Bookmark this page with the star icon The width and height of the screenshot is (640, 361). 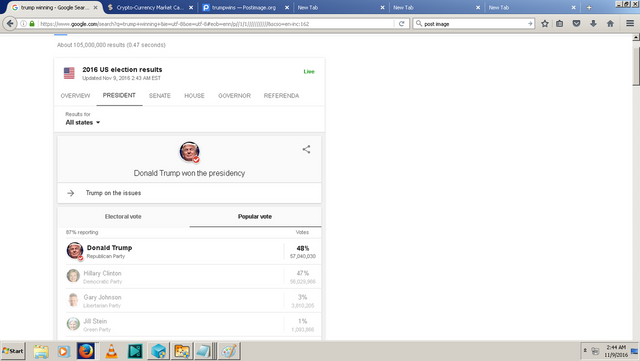(x=544, y=24)
